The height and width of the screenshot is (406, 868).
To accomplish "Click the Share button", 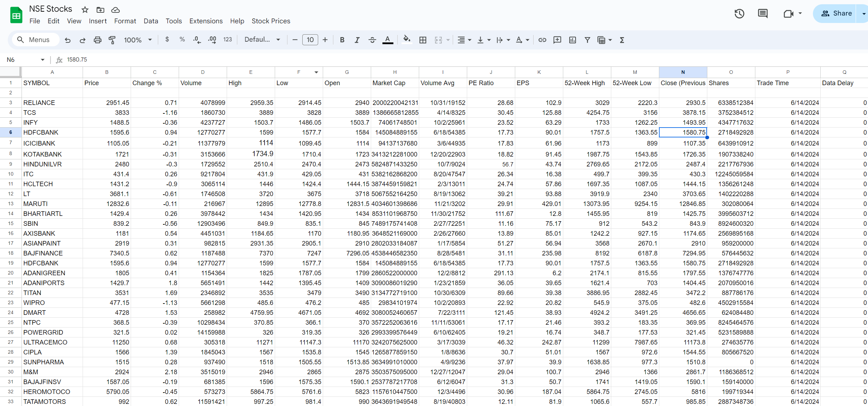I will [x=840, y=13].
